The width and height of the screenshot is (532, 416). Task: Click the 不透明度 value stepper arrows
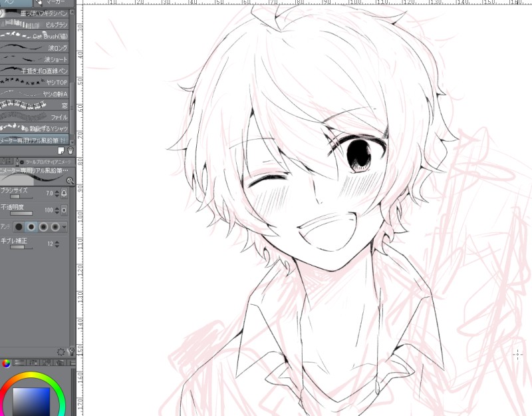pyautogui.click(x=57, y=210)
